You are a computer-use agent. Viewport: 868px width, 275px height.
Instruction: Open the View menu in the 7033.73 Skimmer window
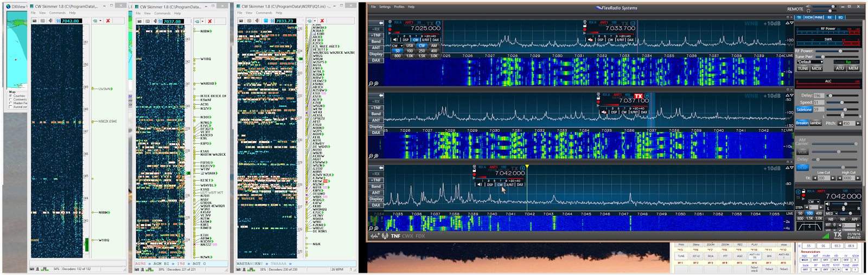pos(249,12)
